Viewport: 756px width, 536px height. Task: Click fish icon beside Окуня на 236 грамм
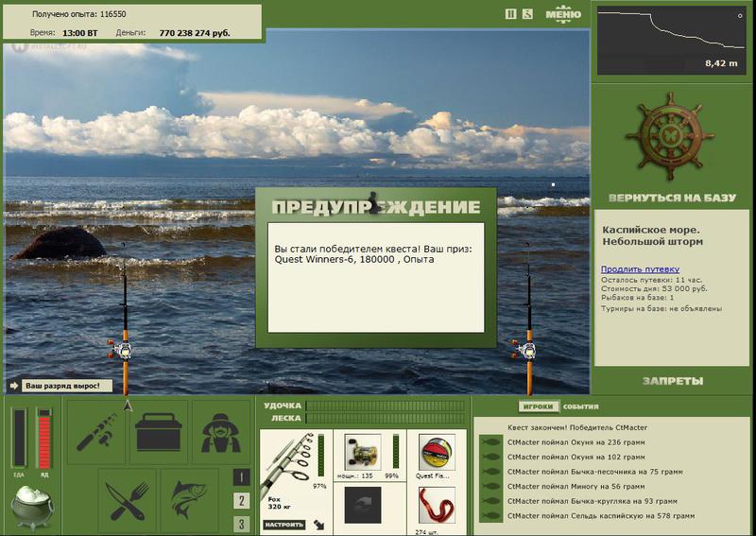point(490,441)
